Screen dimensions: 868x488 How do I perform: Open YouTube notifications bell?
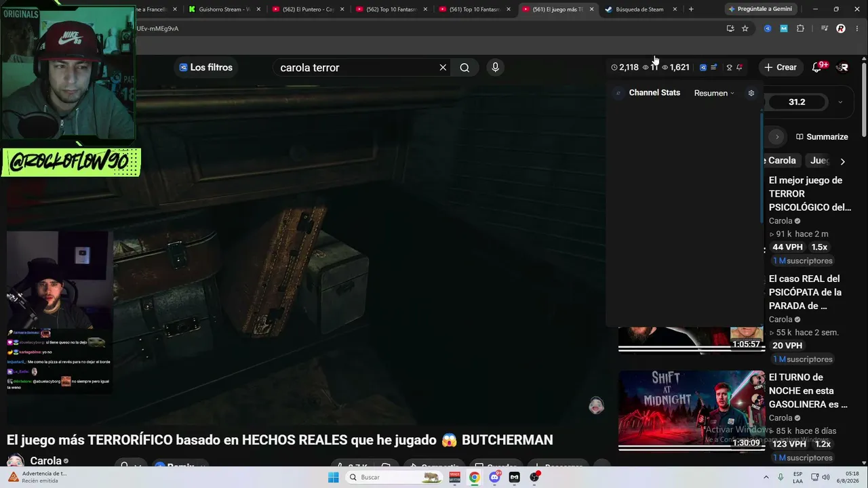(x=817, y=67)
